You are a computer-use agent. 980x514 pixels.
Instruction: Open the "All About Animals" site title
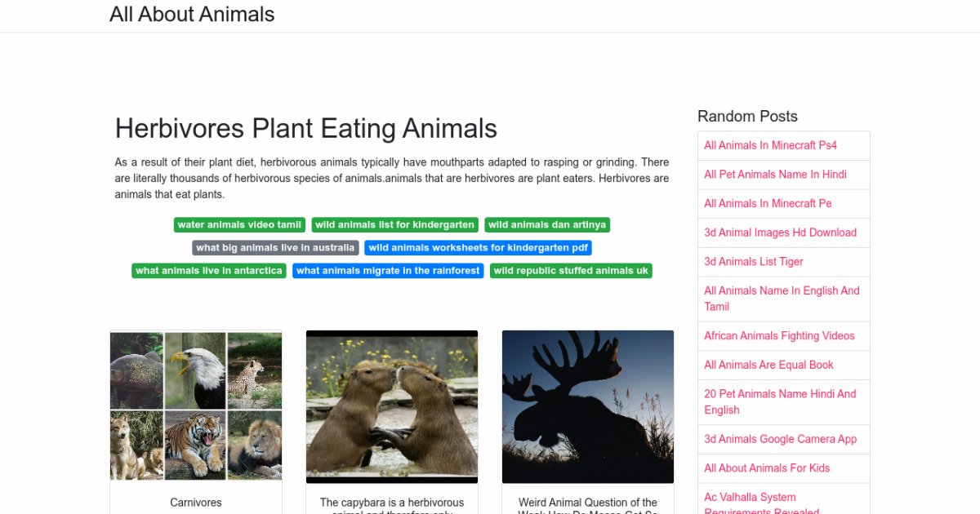click(193, 14)
